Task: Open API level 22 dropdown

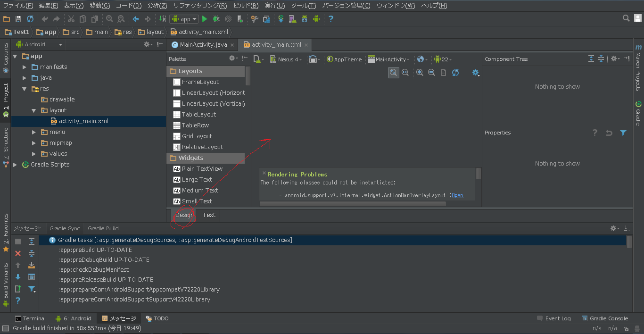Action: (x=443, y=59)
